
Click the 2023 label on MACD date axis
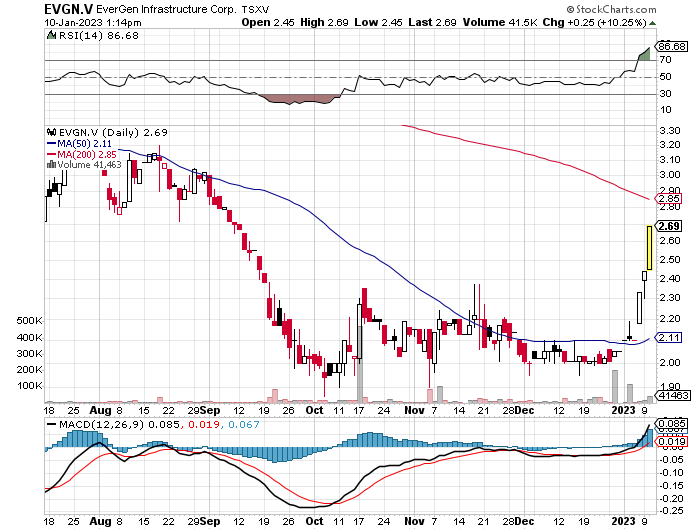623,521
